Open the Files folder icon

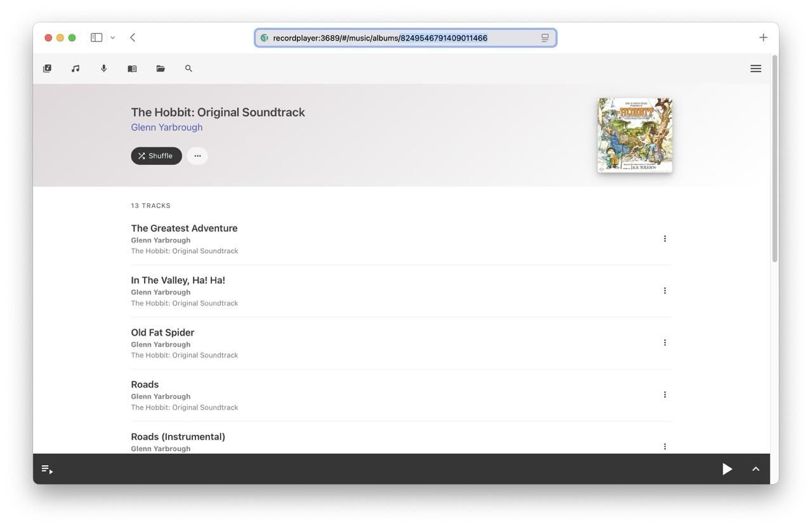(x=160, y=69)
